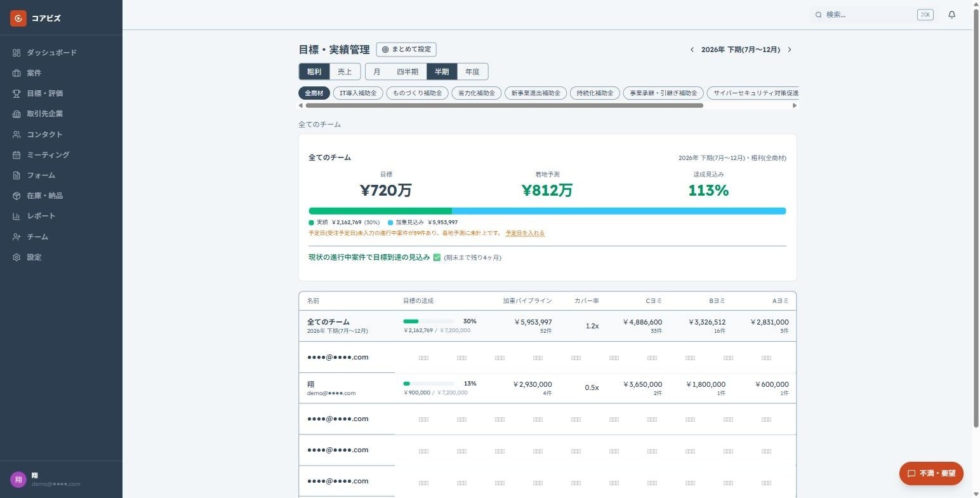Open the 在庫・納品 box icon

click(17, 196)
